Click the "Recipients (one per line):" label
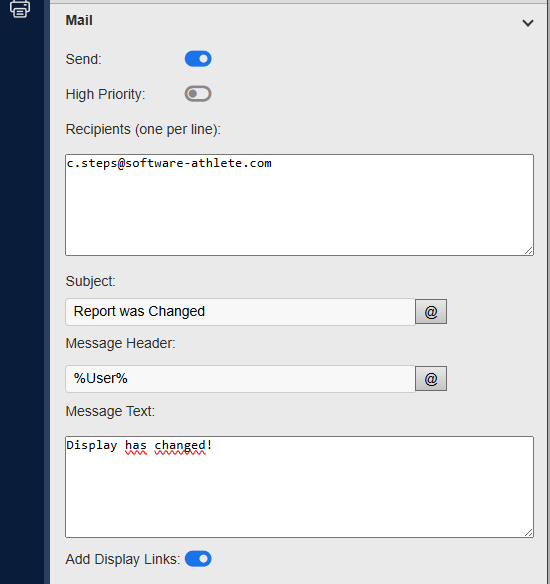Screen dimensions: 550x584 143,129
